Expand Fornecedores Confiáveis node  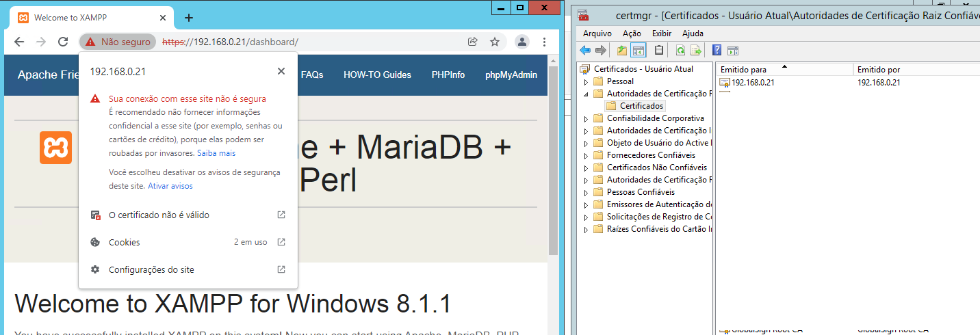(x=586, y=155)
